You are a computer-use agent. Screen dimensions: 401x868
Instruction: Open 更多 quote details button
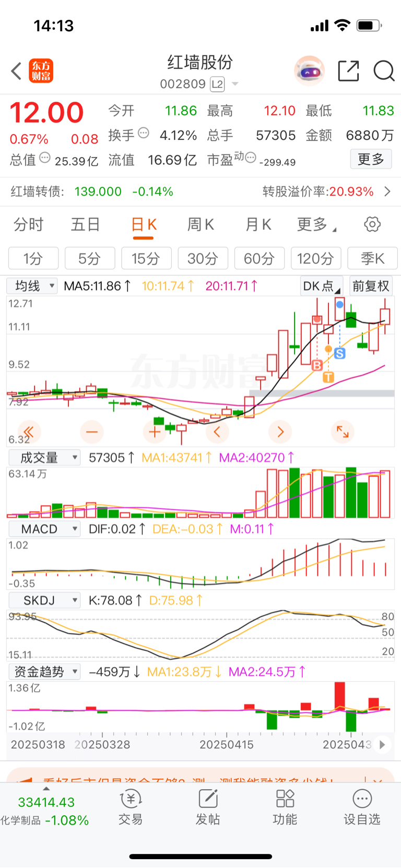[371, 159]
